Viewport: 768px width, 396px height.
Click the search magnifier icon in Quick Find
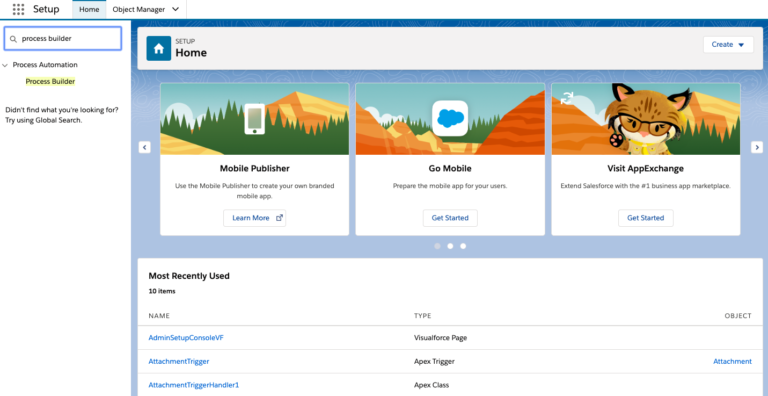[13, 39]
